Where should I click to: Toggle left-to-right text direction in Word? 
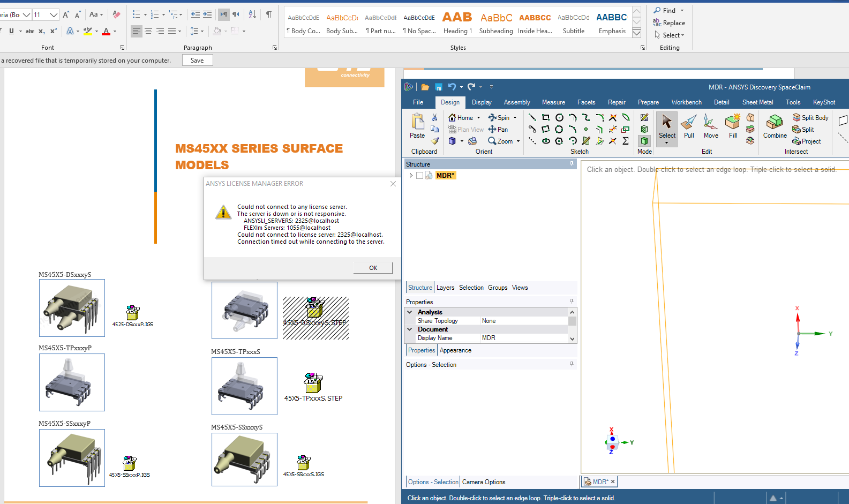[x=223, y=14]
